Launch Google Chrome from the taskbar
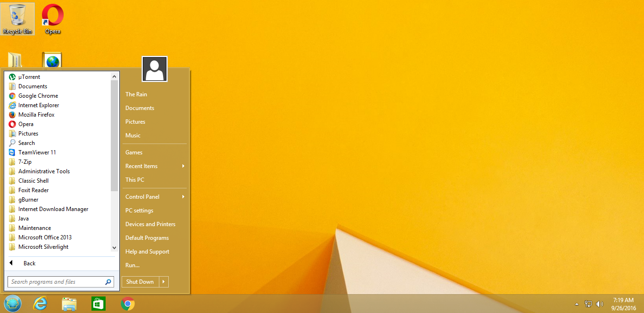 (x=127, y=304)
